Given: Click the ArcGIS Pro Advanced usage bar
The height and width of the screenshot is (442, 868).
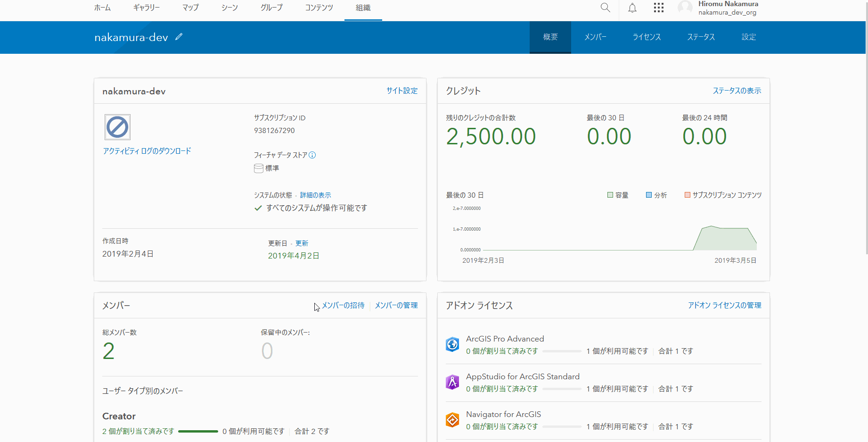Looking at the screenshot, I should (x=562, y=351).
